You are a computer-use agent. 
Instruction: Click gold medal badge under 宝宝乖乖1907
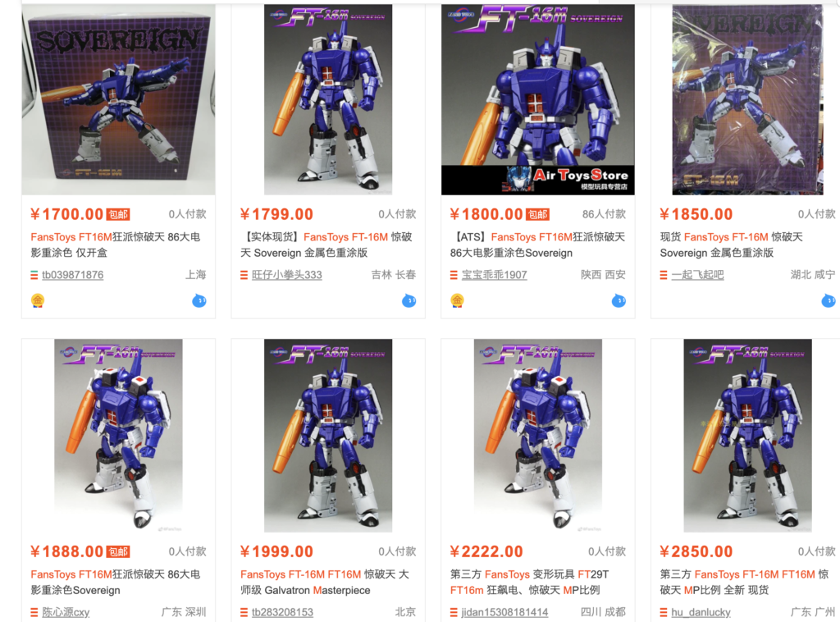point(457,300)
